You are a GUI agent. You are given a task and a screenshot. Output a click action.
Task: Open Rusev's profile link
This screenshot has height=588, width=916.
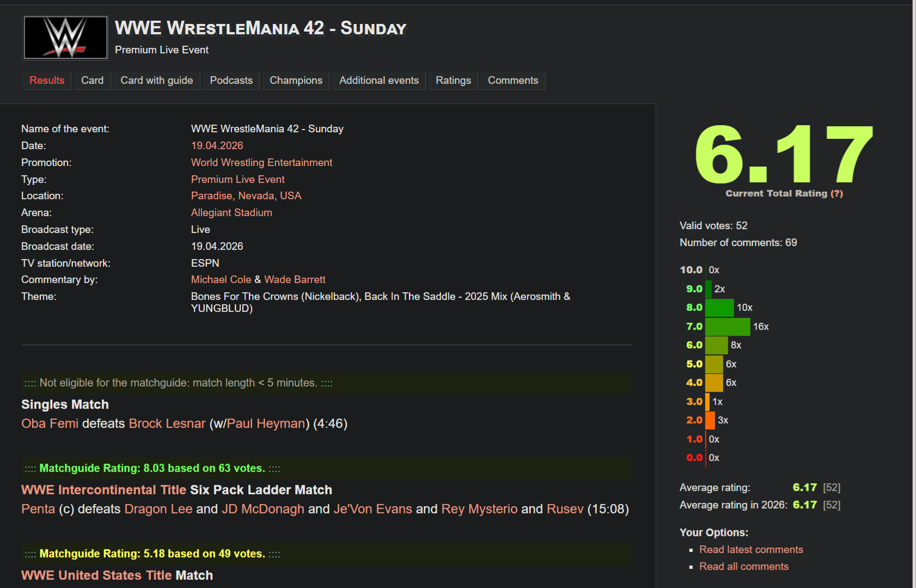pos(565,509)
